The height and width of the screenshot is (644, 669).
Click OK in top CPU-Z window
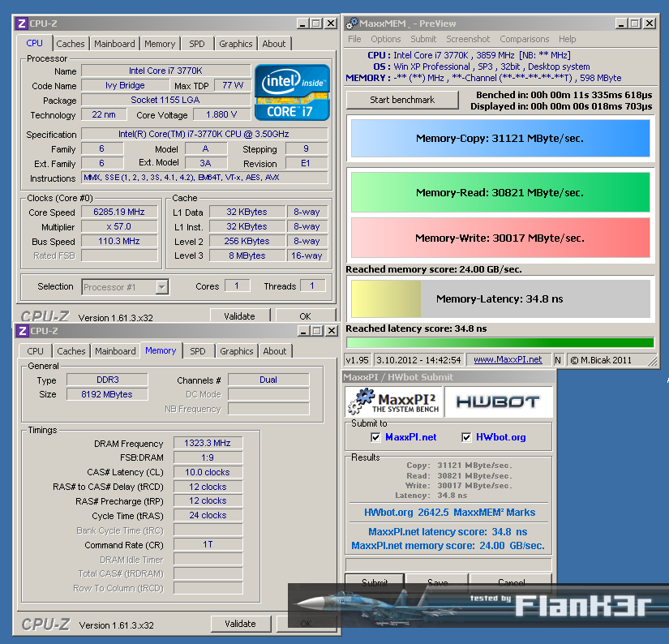(x=305, y=316)
